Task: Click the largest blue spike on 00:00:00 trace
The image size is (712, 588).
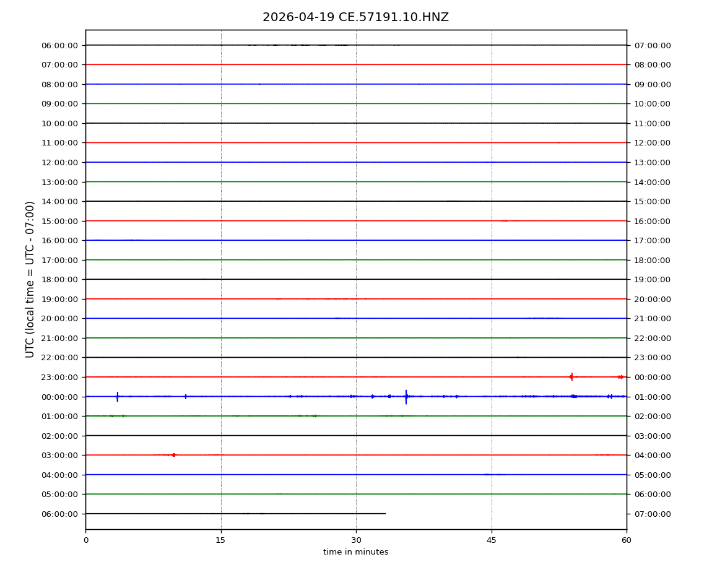Action: (x=406, y=397)
